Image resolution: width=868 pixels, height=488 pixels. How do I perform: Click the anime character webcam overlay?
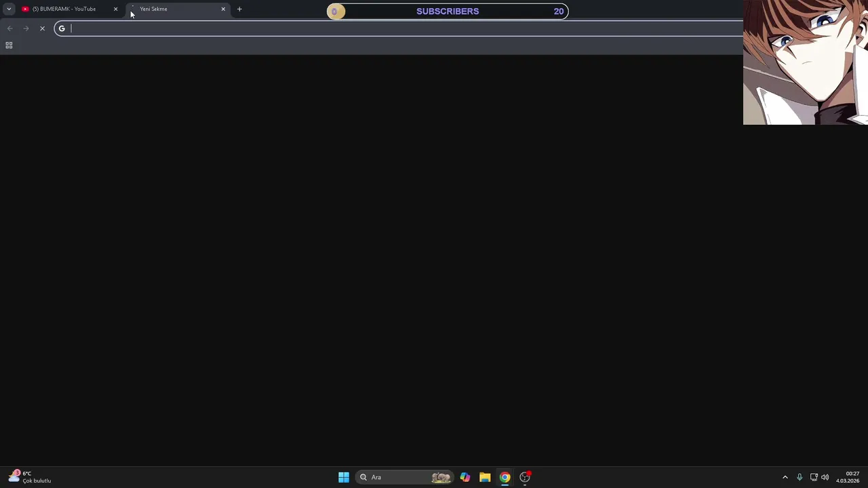click(x=806, y=62)
